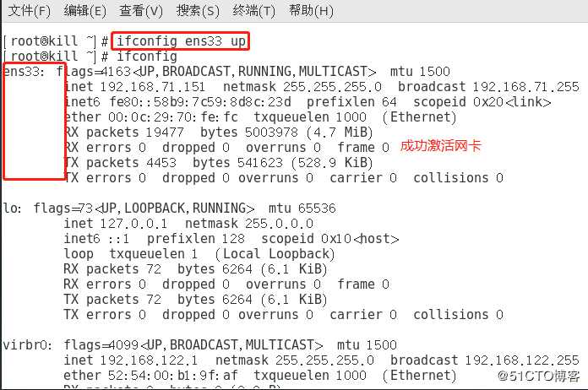Open the 终端(T) menu
This screenshot has height=390, width=588.
click(x=254, y=10)
